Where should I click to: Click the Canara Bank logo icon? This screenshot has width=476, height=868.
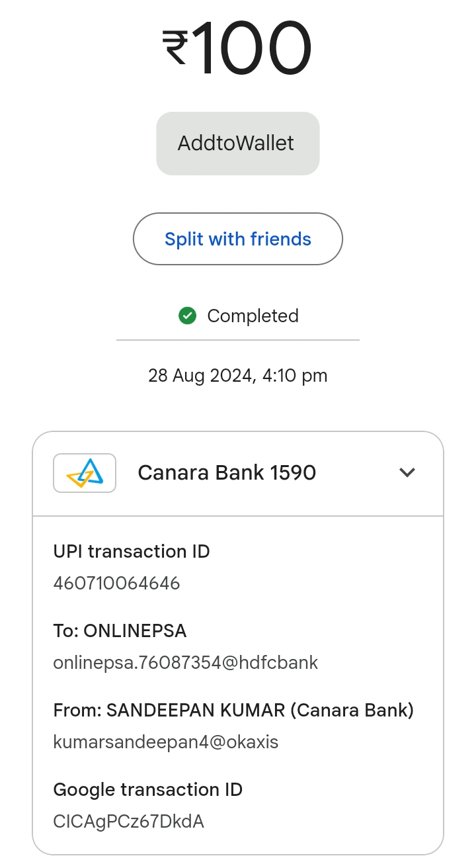[85, 472]
